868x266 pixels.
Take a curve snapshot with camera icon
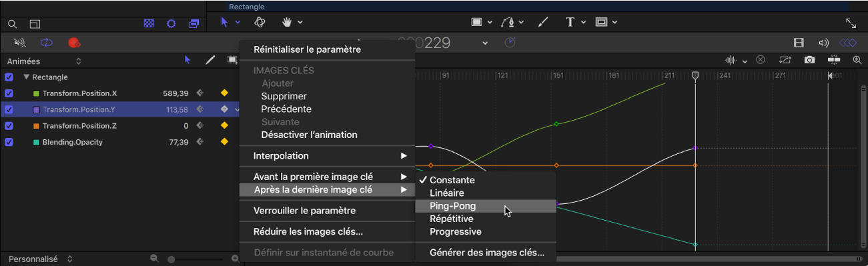(809, 60)
